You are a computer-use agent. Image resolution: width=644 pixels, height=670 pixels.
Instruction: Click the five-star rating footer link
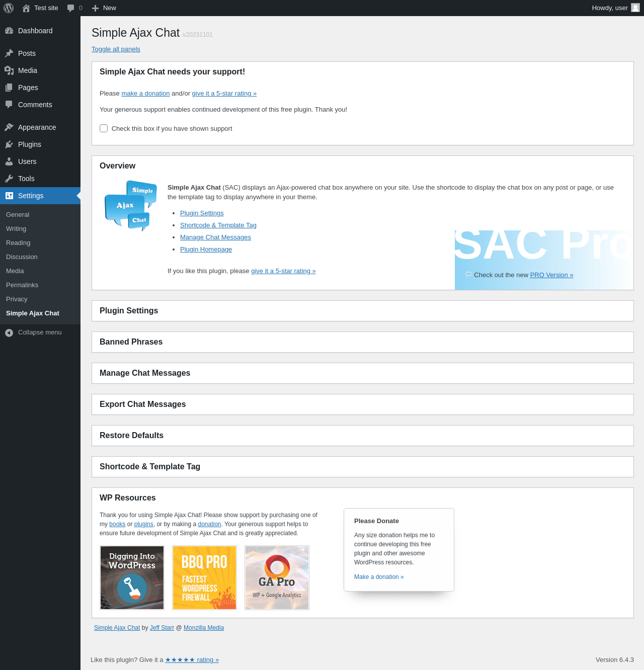pos(192,660)
